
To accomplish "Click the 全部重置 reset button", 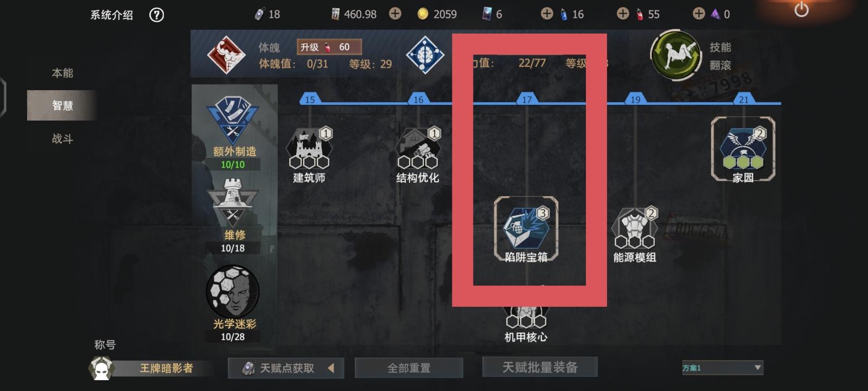I will click(x=409, y=368).
